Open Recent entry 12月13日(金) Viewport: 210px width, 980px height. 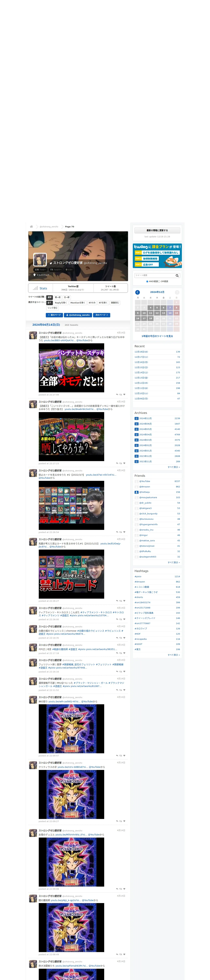[141, 378]
